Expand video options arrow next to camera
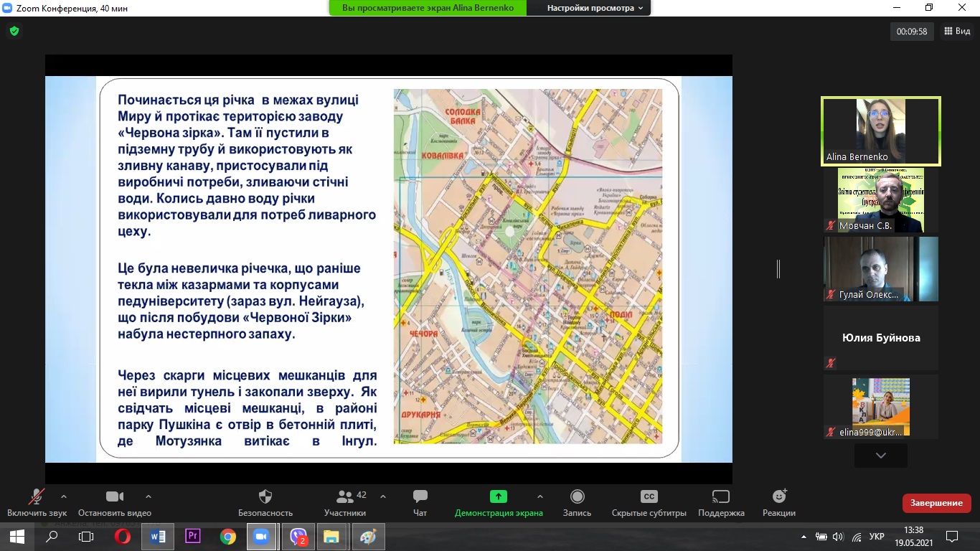Screen dimensions: 980x551 click(x=149, y=496)
